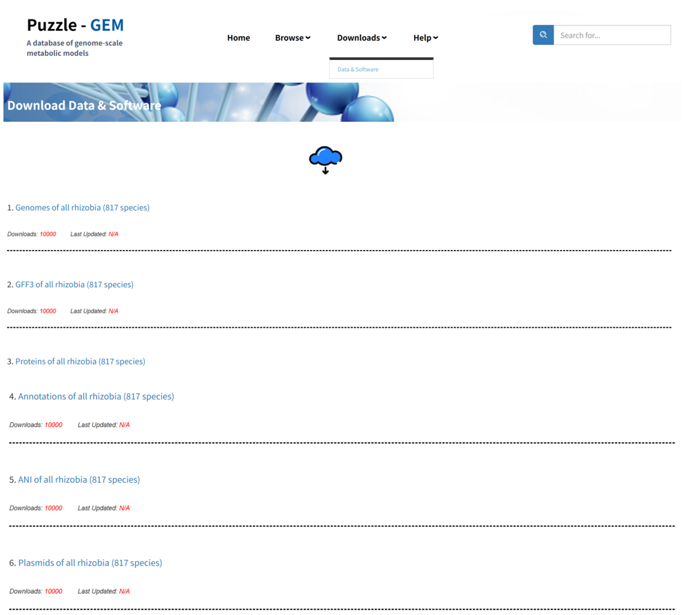Expand the Browse dropdown menu
This screenshot has height=615, width=700.
click(x=292, y=38)
